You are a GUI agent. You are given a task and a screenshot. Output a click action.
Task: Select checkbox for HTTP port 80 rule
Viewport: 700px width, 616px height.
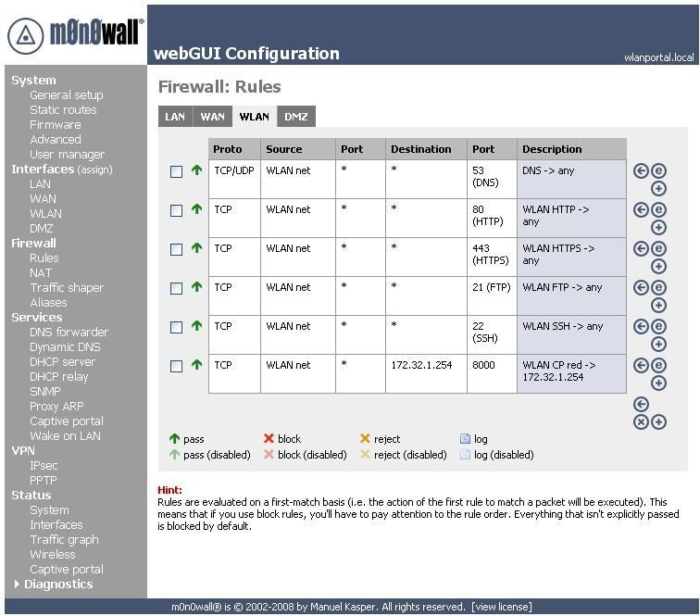click(176, 211)
